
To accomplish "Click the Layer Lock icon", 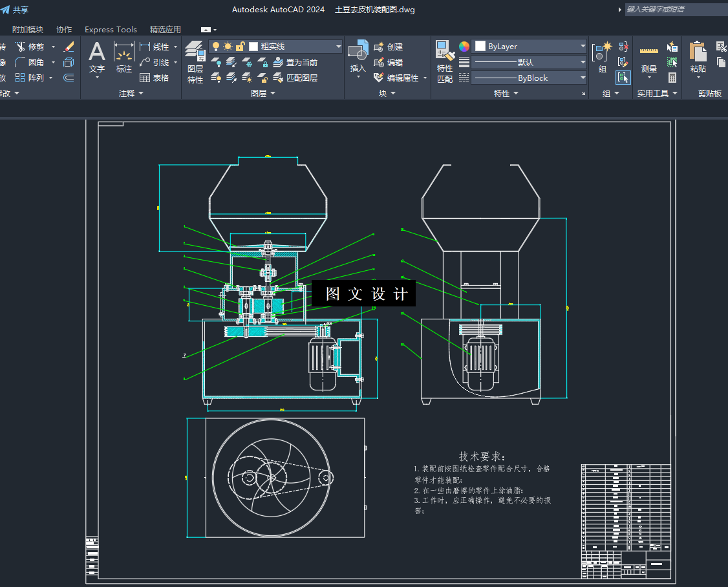I will point(262,62).
